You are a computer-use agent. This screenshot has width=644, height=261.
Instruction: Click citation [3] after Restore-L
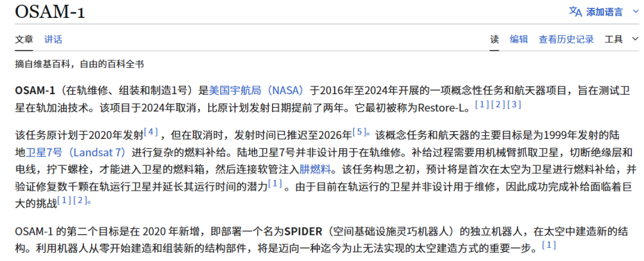click(x=514, y=105)
